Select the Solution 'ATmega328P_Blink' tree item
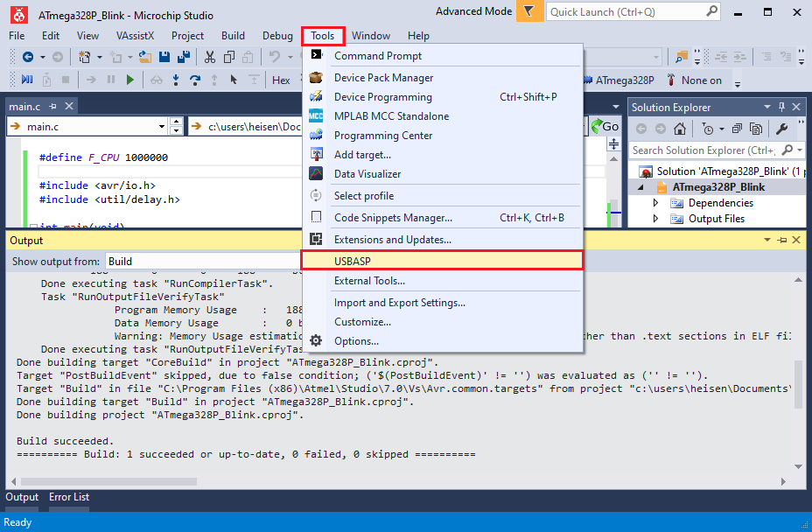Viewport: 812px width, 532px height. 722,171
